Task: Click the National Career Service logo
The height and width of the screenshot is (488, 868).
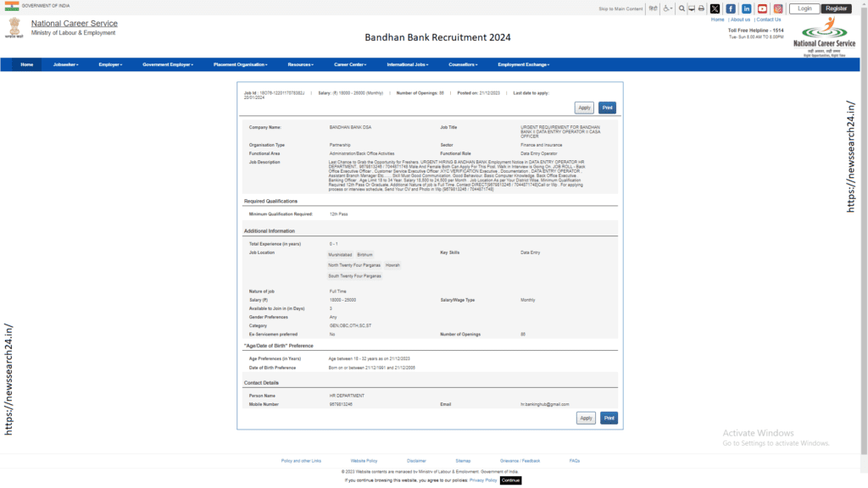Action: [x=824, y=37]
